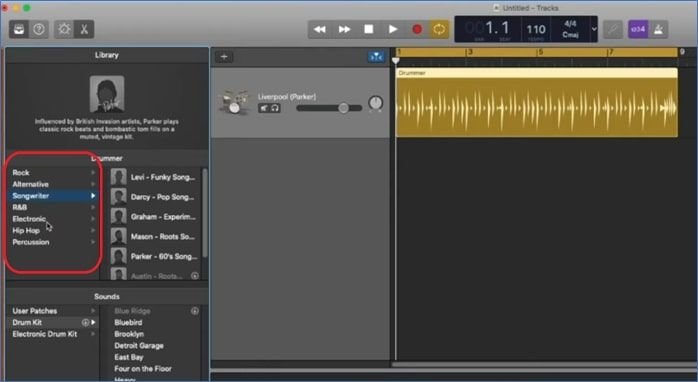Toggle the Library panel button

coord(19,29)
